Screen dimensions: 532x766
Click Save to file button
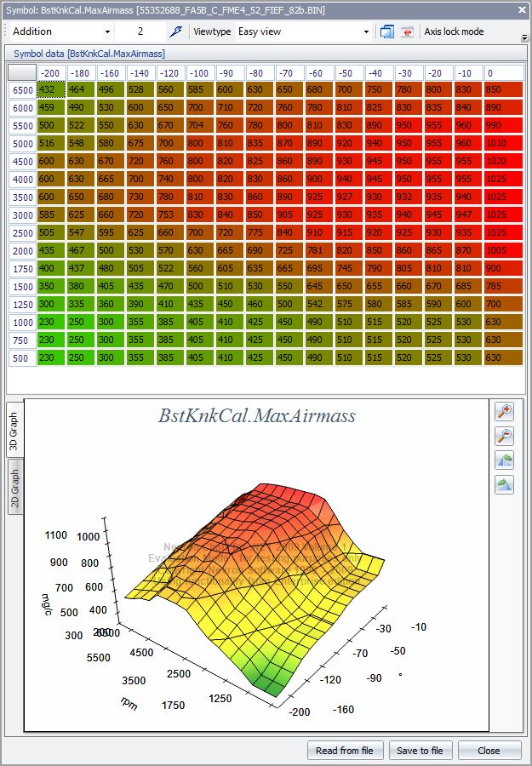420,751
